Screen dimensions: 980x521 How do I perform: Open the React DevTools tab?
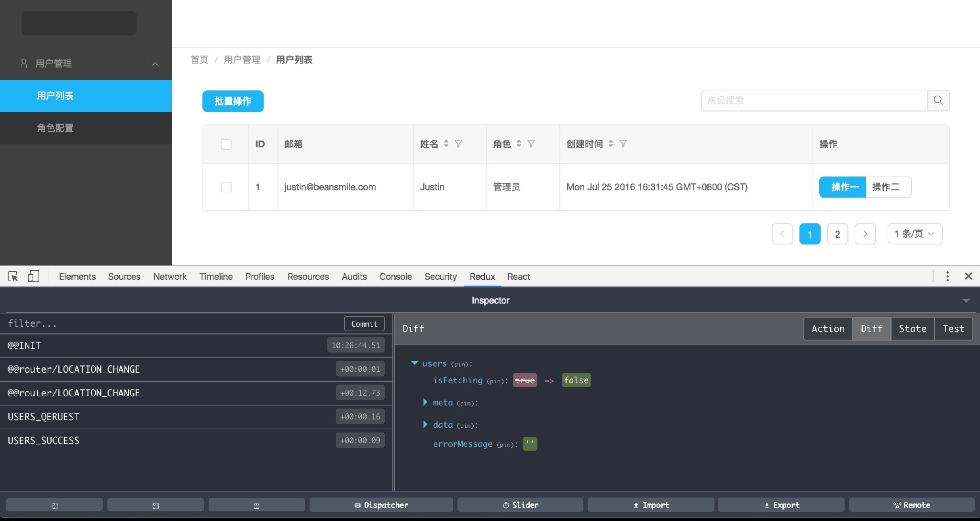point(518,277)
